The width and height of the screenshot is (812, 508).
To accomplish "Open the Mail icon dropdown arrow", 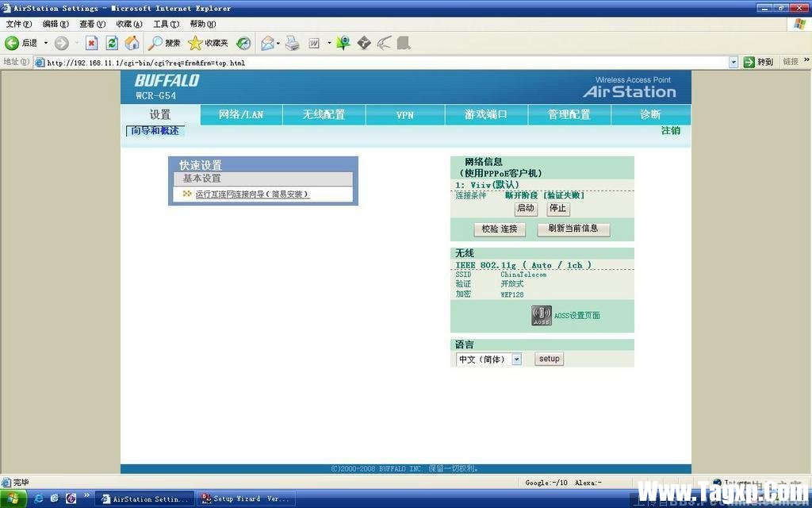I will pyautogui.click(x=278, y=43).
